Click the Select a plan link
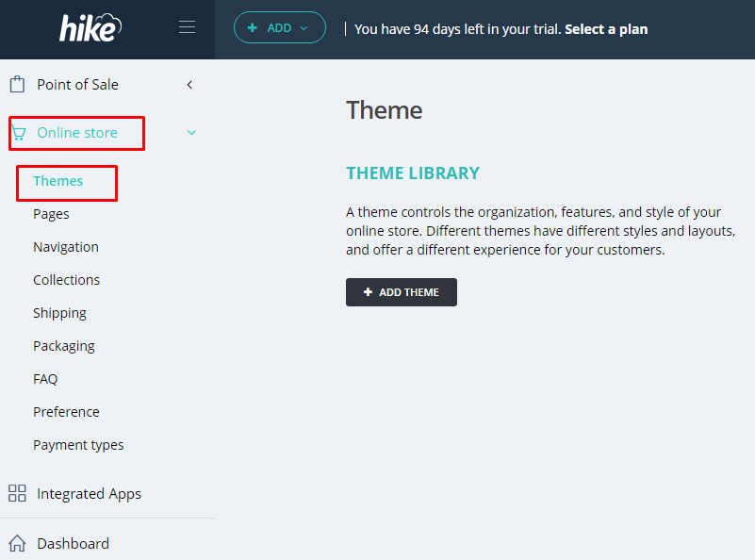 click(x=606, y=29)
